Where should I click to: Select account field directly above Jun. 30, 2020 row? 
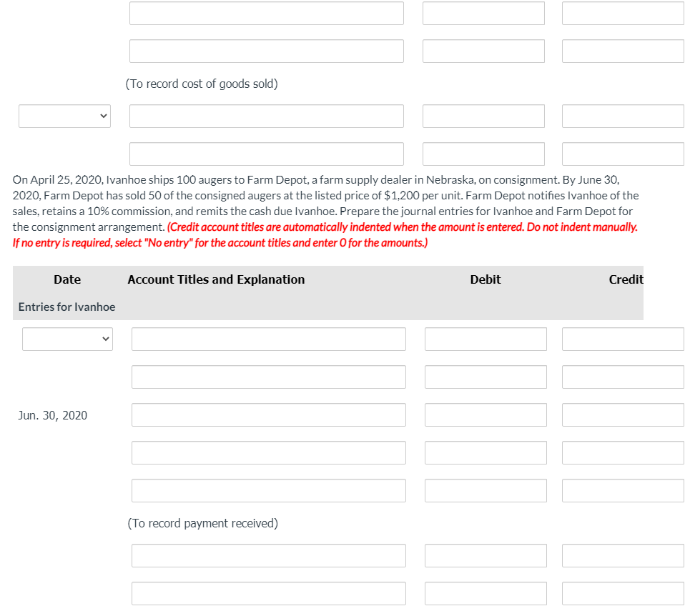(x=268, y=377)
